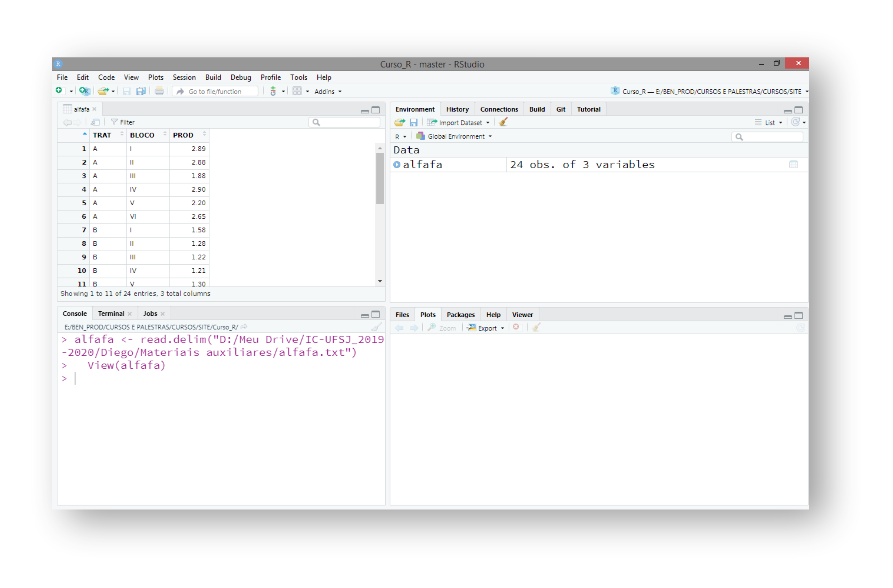Viewport: 893px width, 588px height.
Task: Open the Addins dropdown menu
Action: point(328,92)
